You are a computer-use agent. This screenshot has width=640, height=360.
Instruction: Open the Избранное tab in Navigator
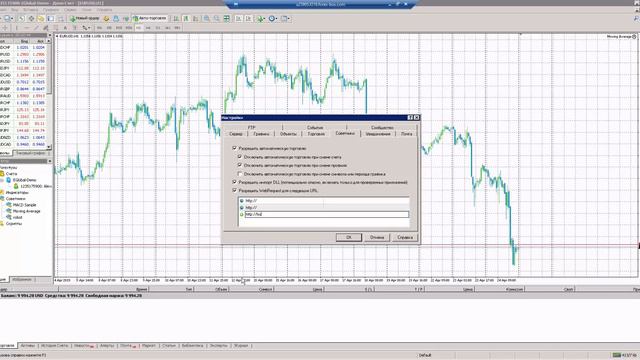point(22,280)
